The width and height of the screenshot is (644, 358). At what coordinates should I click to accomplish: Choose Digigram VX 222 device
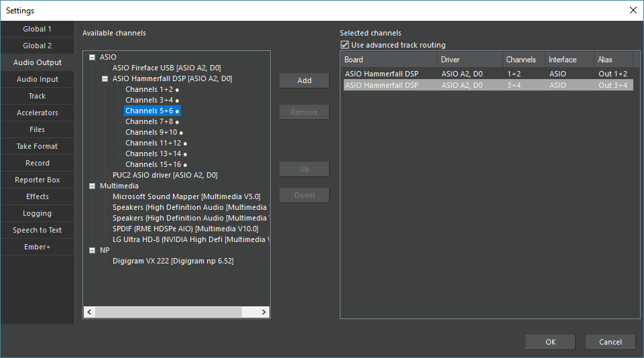(172, 261)
